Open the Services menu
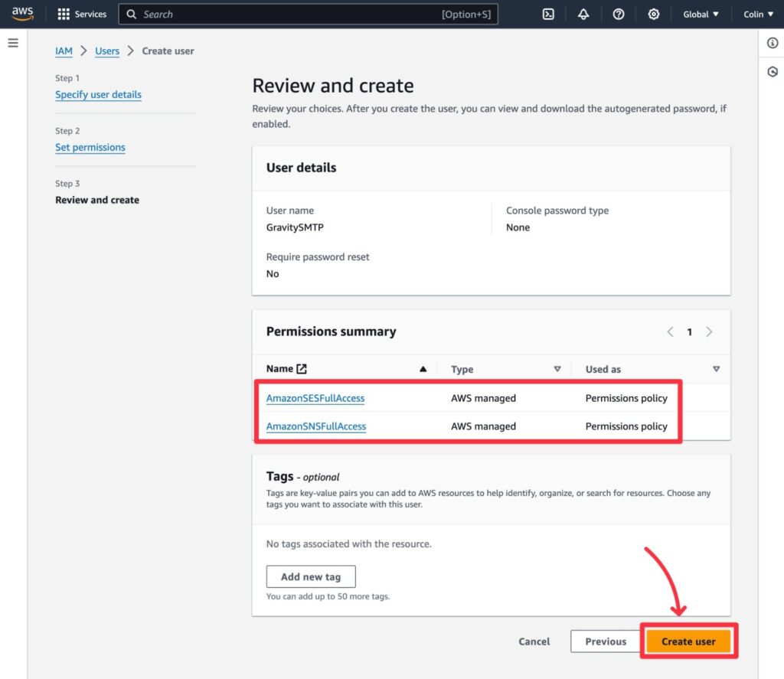This screenshot has height=679, width=784. 82,14
